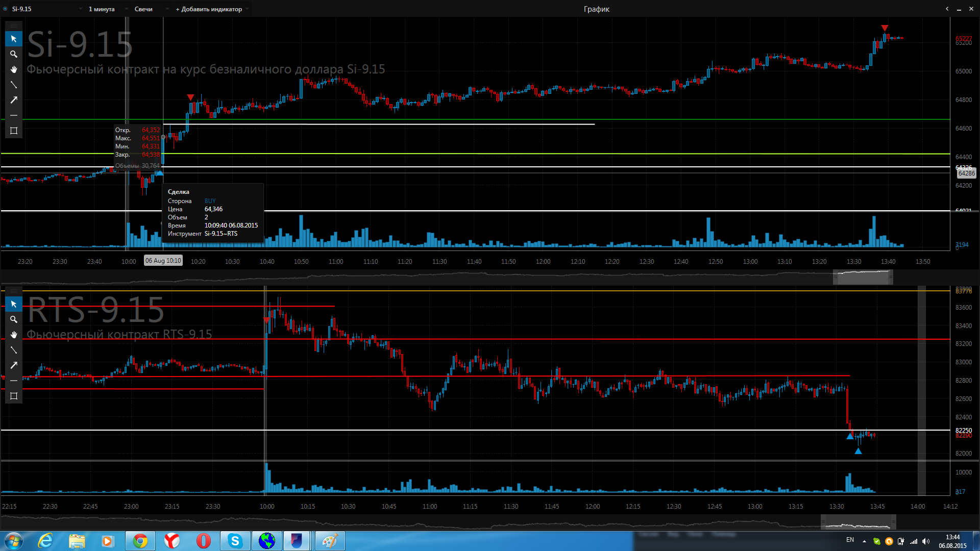Choose the hand pan tool in RTS-9.15 chart
Screen dimensions: 980x551
(14, 335)
